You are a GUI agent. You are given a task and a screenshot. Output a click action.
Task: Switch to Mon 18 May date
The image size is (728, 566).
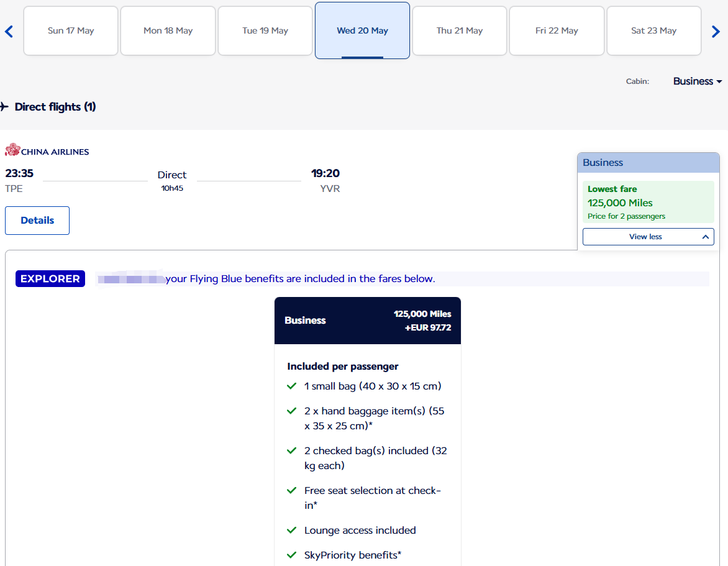coord(168,31)
